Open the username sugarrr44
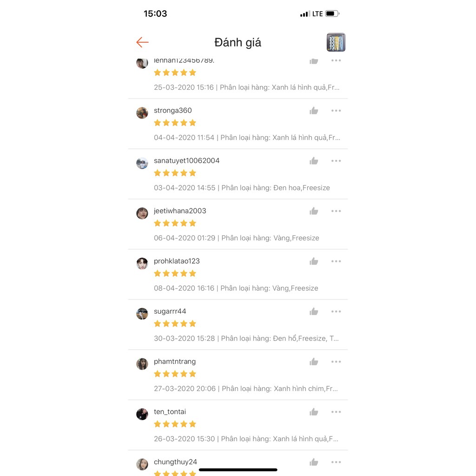Viewport: 476px width, 476px height. pos(170,311)
